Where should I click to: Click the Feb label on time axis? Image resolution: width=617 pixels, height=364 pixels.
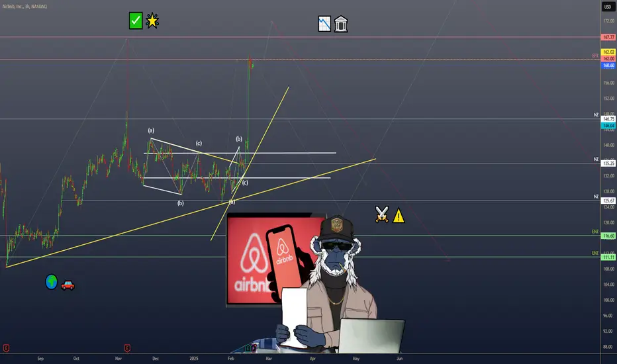[x=231, y=359]
